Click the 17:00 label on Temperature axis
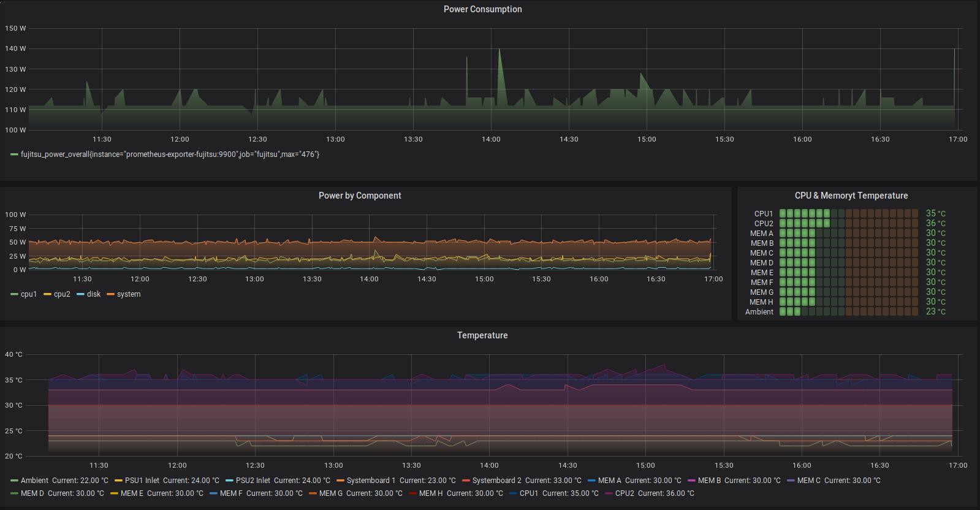 coord(957,465)
